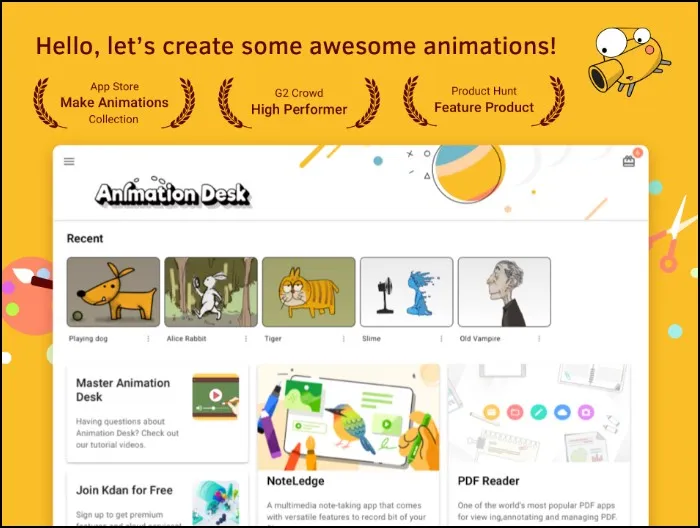Click the Alice Rabbit label
This screenshot has height=528, width=700.
point(187,339)
